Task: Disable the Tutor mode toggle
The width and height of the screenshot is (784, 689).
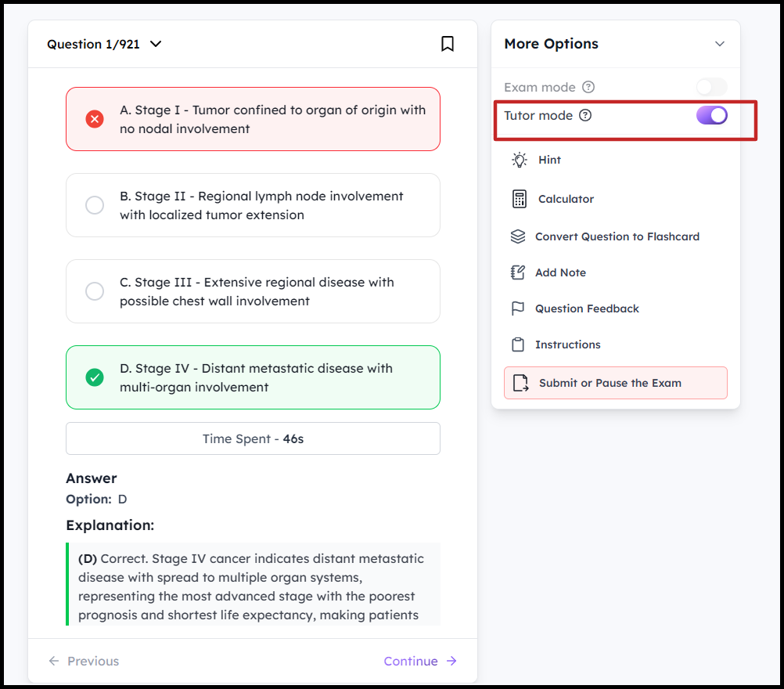Action: 711,116
